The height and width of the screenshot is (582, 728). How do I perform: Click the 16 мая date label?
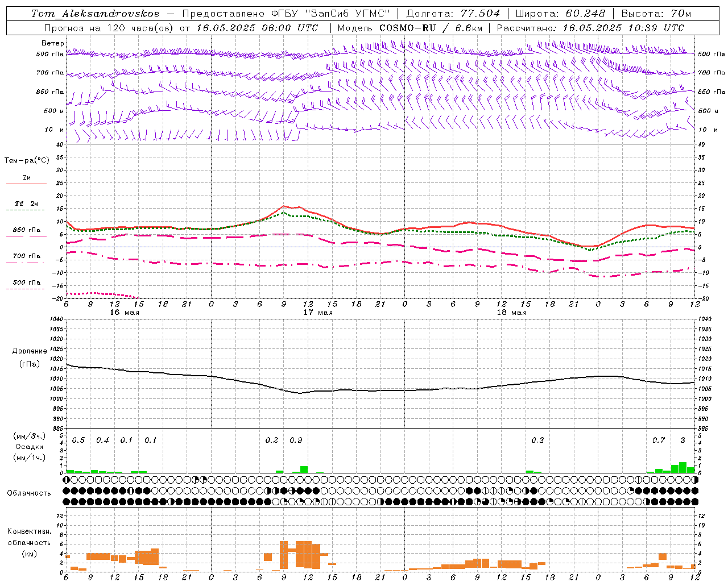click(x=125, y=313)
